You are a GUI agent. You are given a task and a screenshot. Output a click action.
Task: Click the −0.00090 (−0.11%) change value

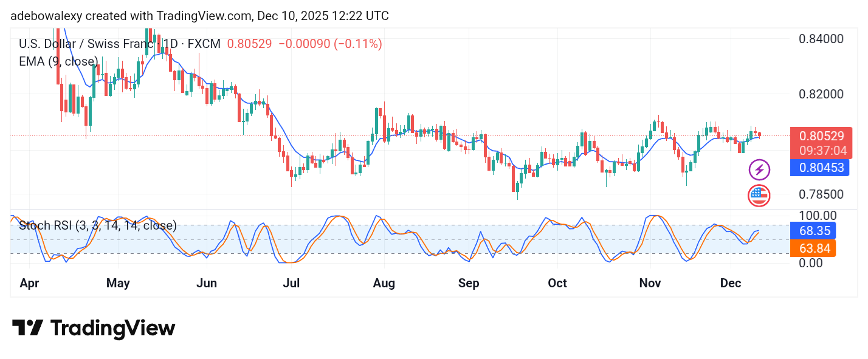point(331,44)
